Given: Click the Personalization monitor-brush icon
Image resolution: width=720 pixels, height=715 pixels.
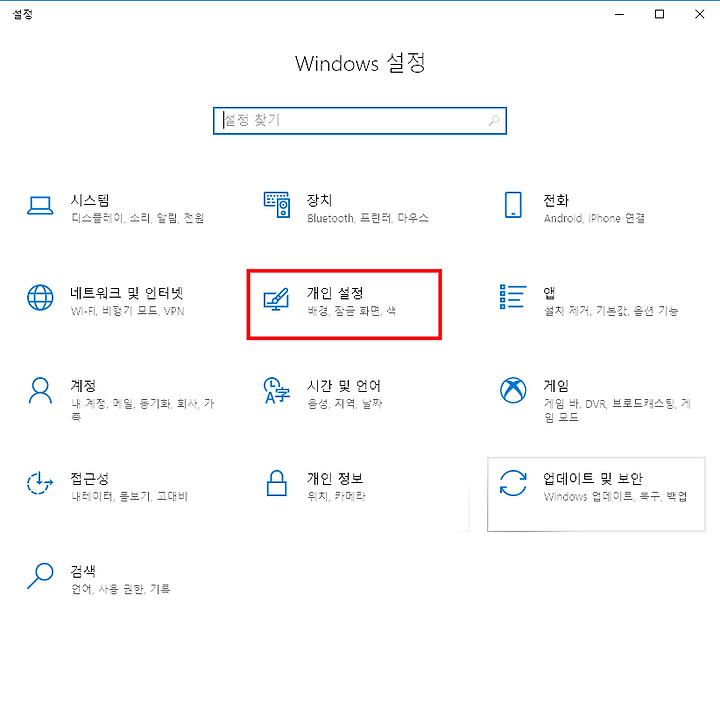Looking at the screenshot, I should coord(276,299).
